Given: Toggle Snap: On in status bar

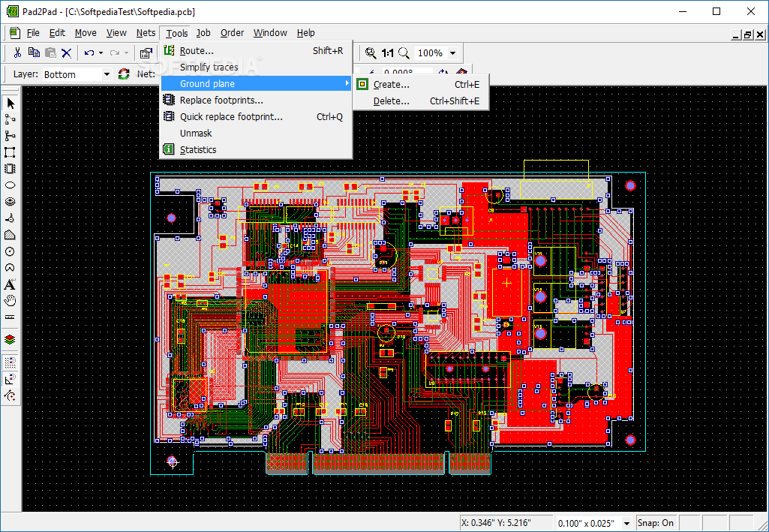Looking at the screenshot, I should pos(655,523).
